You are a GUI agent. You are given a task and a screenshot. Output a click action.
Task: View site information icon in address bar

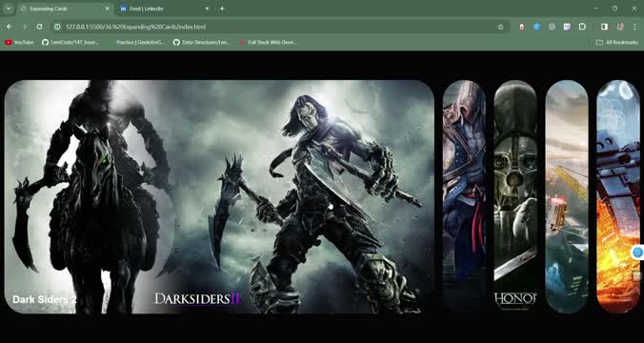click(x=57, y=27)
